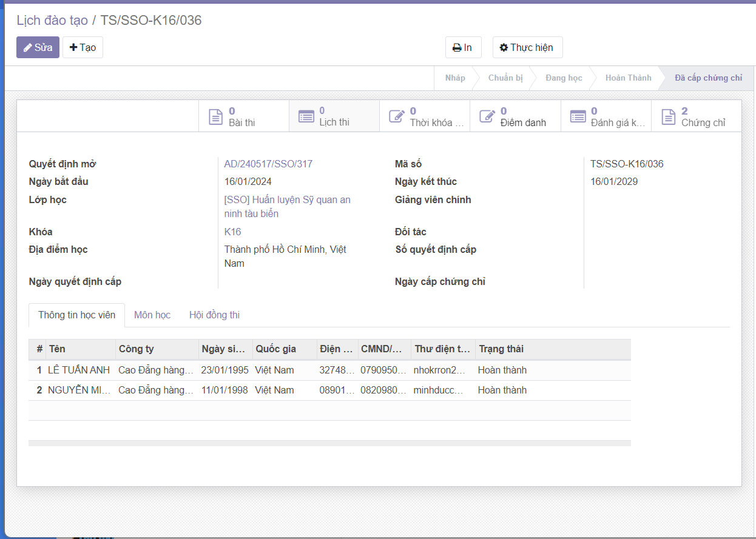The height and width of the screenshot is (539, 756).
Task: Open the Bài thi document icon
Action: coord(216,116)
